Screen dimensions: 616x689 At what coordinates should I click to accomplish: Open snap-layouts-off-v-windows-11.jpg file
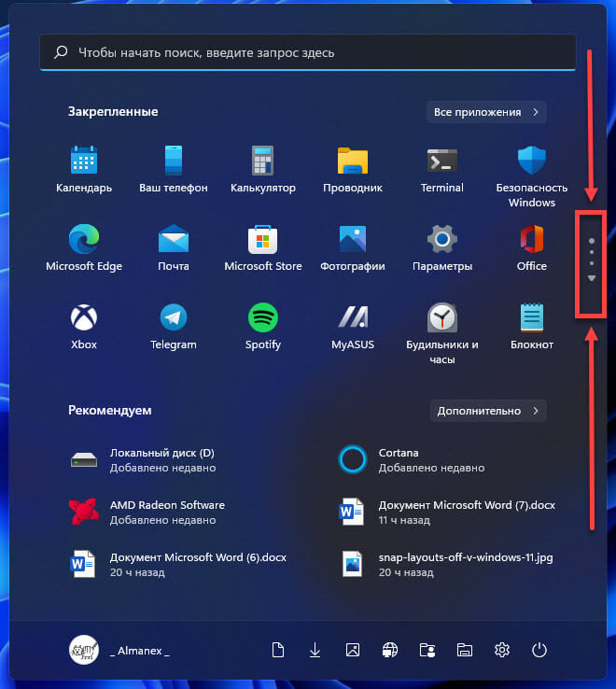(446, 565)
